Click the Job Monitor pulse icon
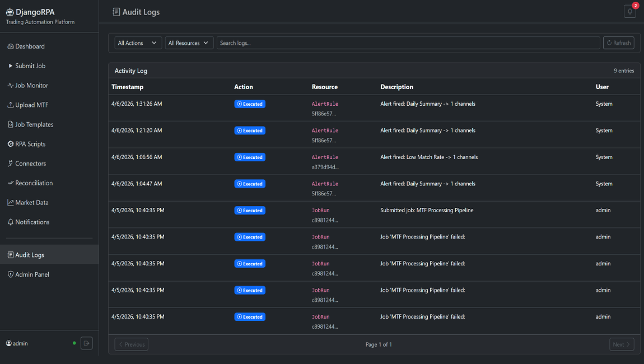This screenshot has width=644, height=364. [11, 86]
